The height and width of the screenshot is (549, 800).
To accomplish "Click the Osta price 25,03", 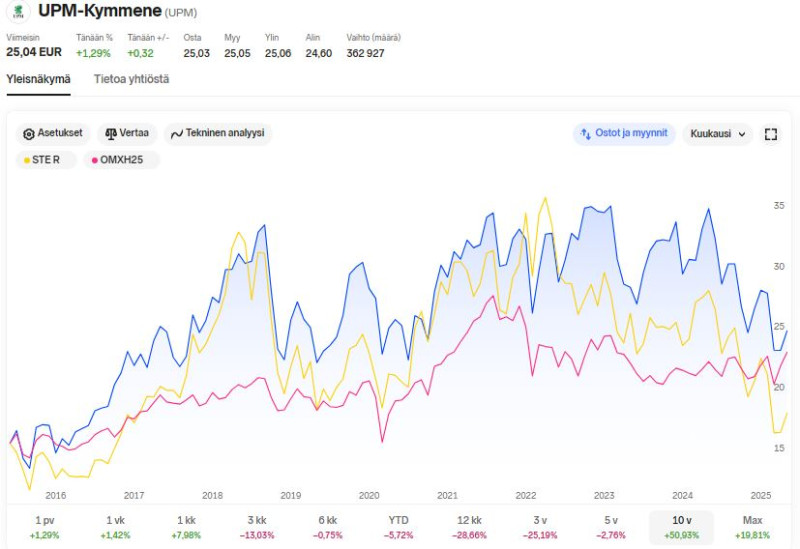I will tap(196, 53).
